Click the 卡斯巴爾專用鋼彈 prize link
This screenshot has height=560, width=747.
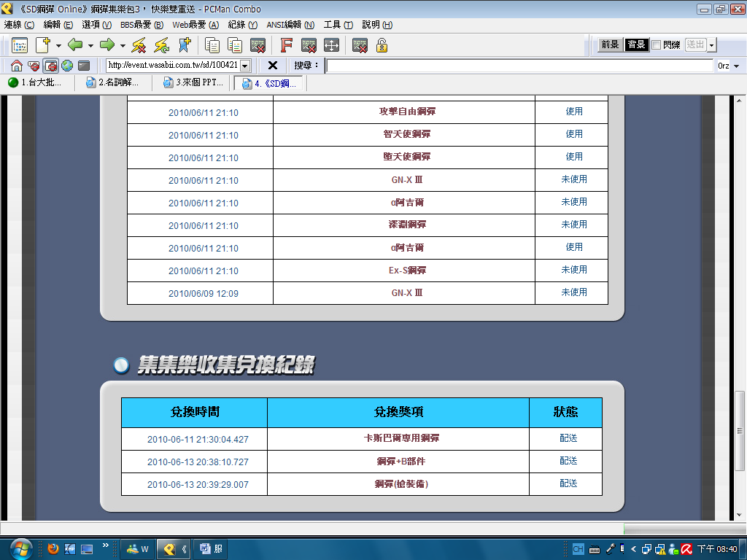[x=401, y=438]
